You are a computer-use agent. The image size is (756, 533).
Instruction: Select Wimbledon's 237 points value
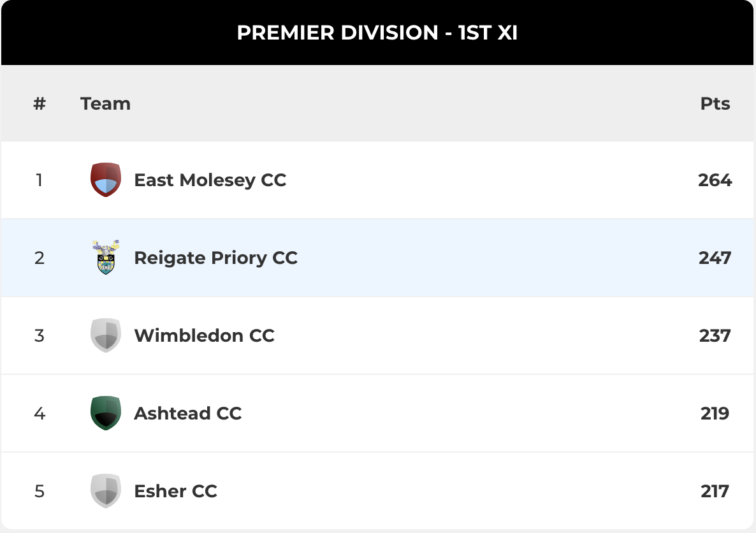715,335
